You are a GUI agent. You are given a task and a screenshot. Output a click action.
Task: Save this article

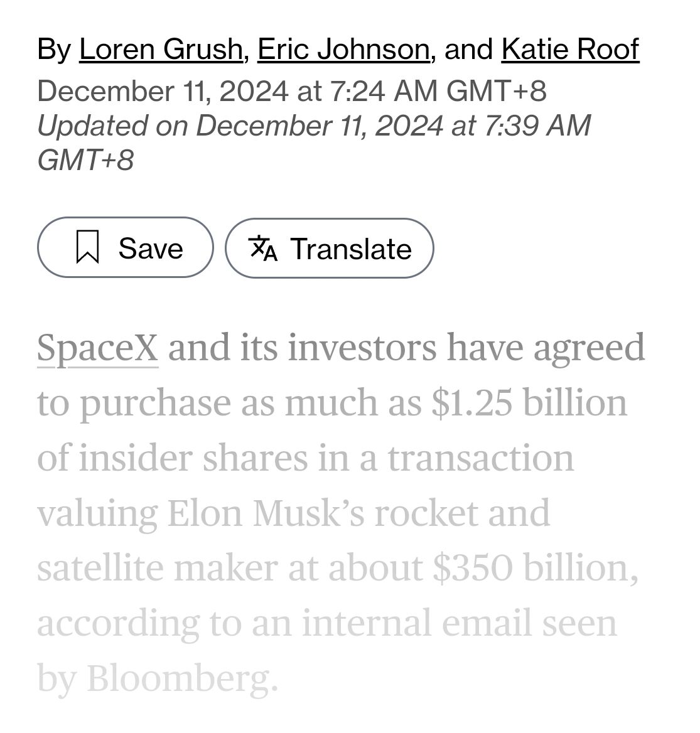pyautogui.click(x=126, y=247)
